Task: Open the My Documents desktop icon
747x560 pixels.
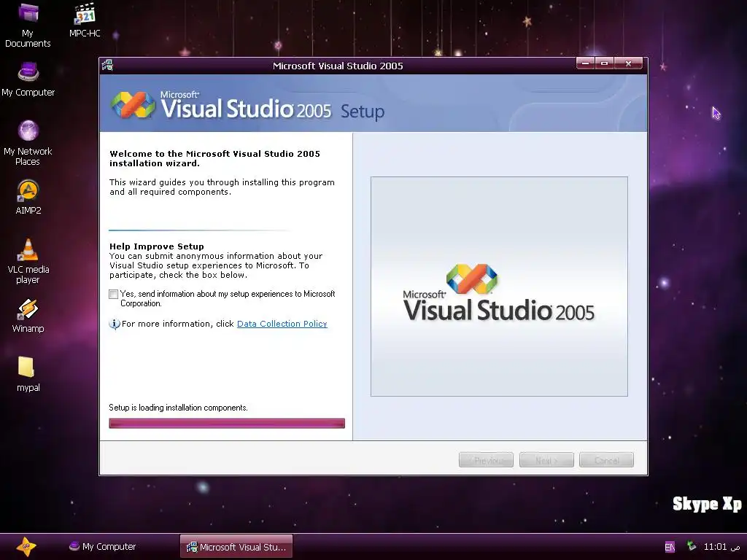Action: [28, 25]
